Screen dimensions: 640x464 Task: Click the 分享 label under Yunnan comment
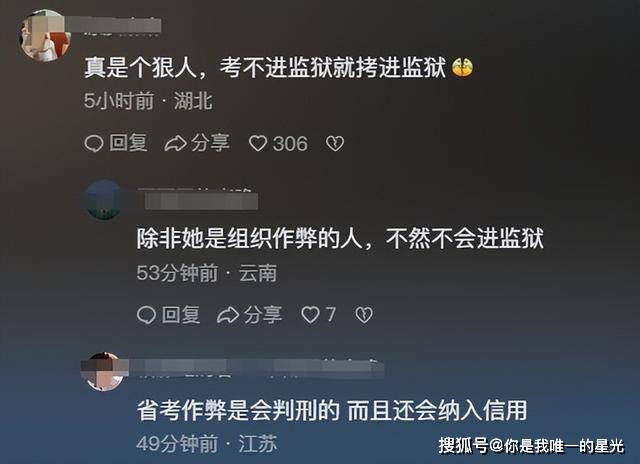point(263,315)
